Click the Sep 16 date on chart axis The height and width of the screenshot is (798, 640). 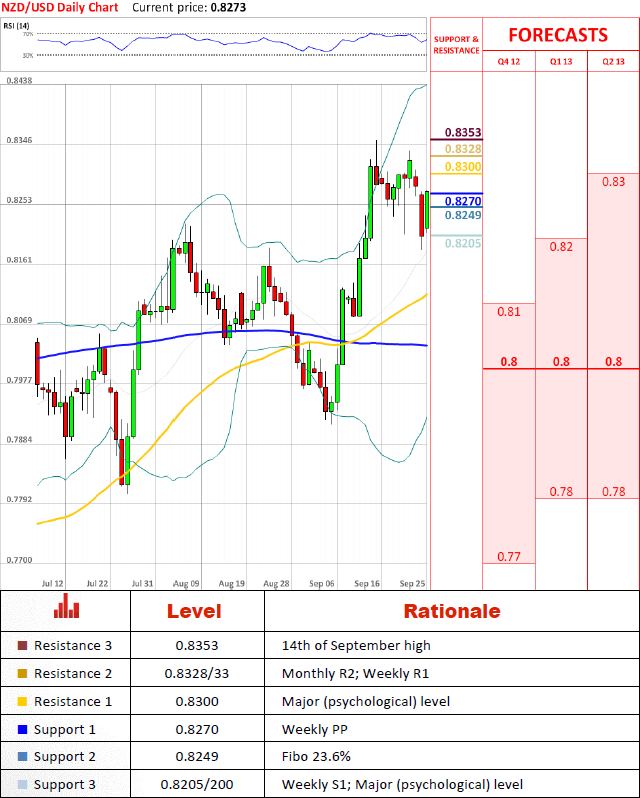click(x=368, y=582)
